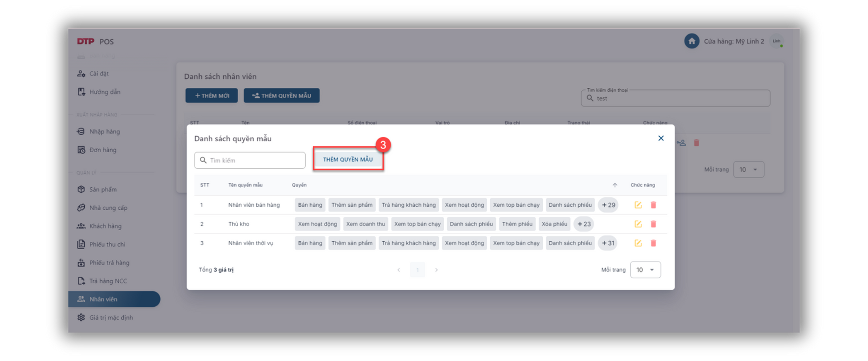Click the highlighted THÊM QUYỀN MẪU button

[348, 159]
